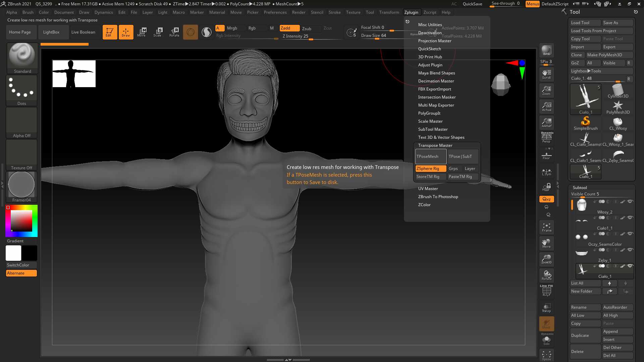Screen dimensions: 644x362
Task: Activate Draw mode button
Action: tap(126, 32)
